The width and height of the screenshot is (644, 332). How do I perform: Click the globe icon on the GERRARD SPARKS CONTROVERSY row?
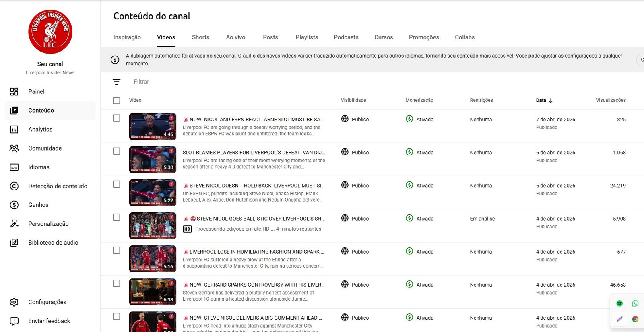(x=345, y=284)
